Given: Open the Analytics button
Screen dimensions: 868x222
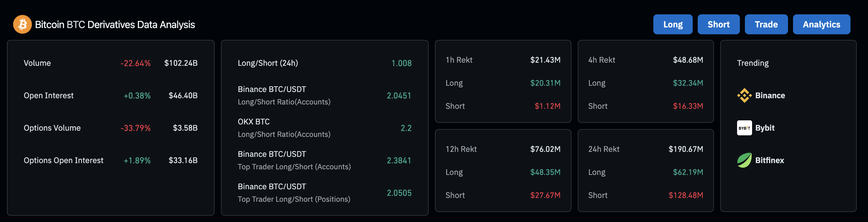Looking at the screenshot, I should click(821, 24).
